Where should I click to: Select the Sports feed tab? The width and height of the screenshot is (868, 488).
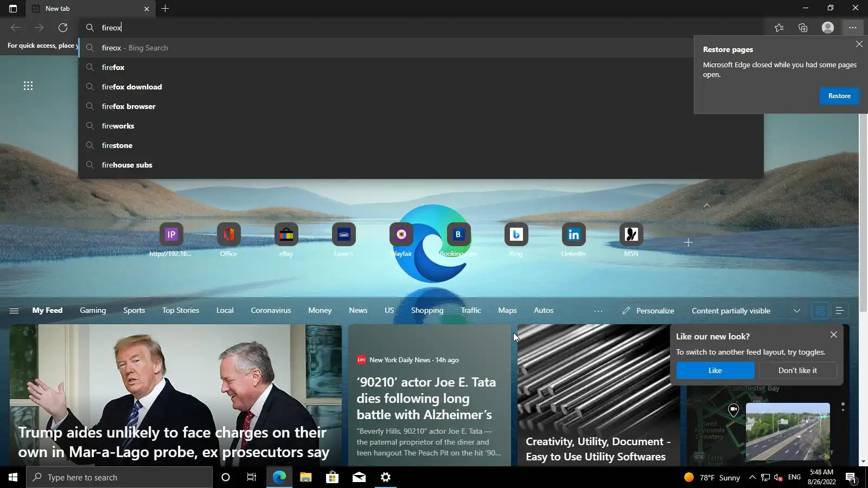134,310
